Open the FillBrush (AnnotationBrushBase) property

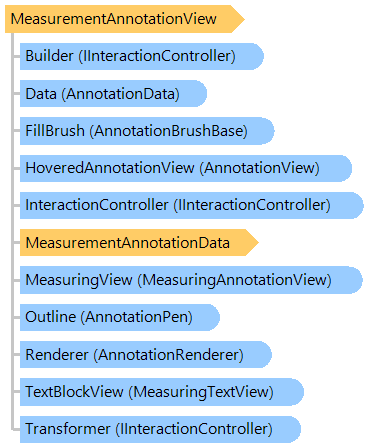click(x=147, y=131)
